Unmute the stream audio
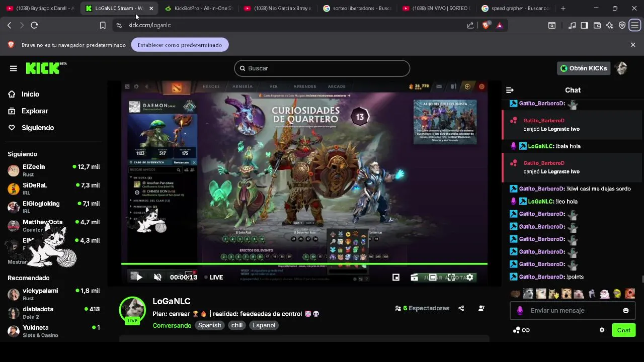Viewport: 644px width, 362px height. click(x=157, y=277)
